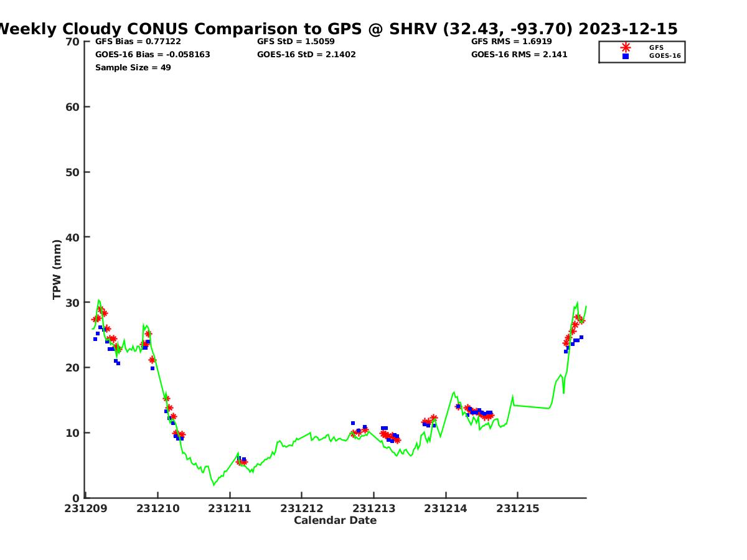The image size is (747, 560).
Task: Click the 30 y-axis tick label
Action: coord(73,302)
